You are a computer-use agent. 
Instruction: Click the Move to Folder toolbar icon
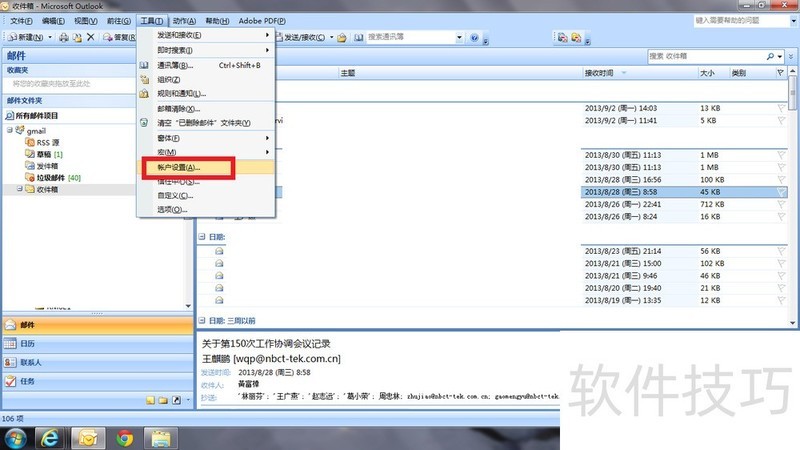point(77,37)
